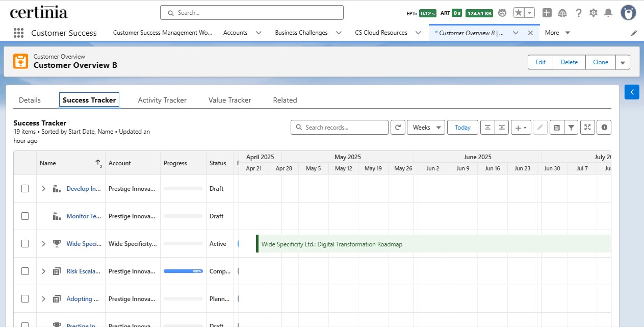644x327 pixels.
Task: Click the Customer Overview record trophy icon
Action: point(21,61)
